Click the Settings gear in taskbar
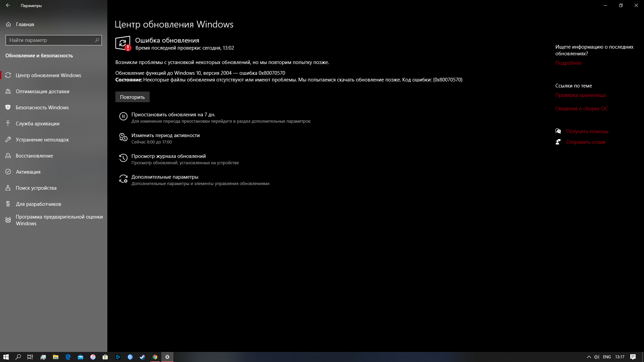Screen dimensions: 644x362 [x=167, y=357]
